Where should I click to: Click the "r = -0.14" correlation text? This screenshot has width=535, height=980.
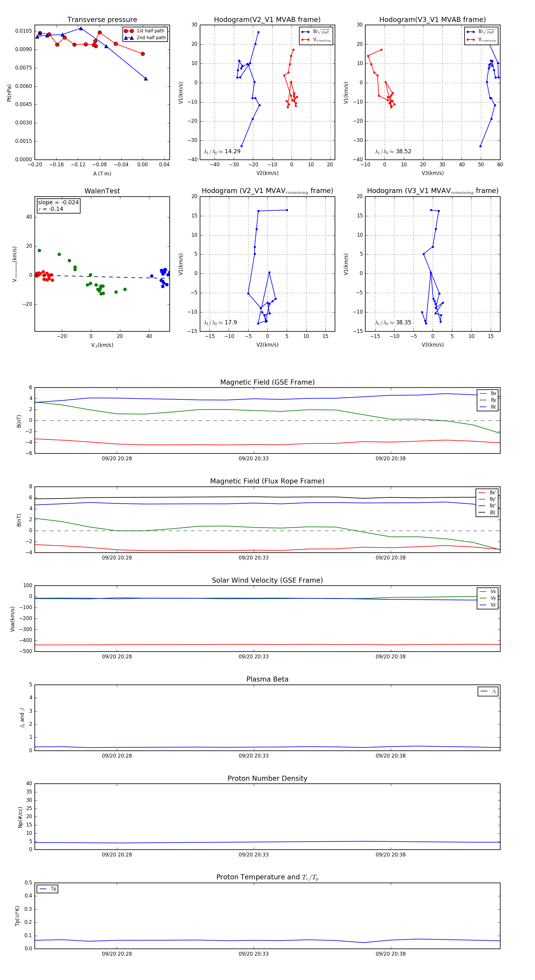pyautogui.click(x=51, y=209)
